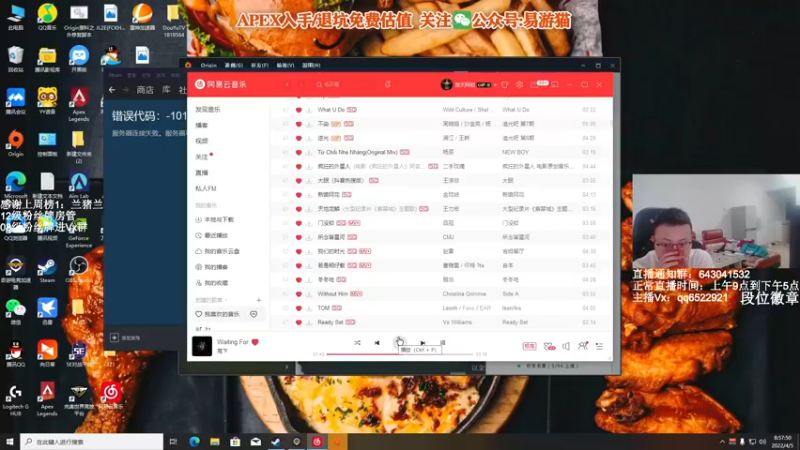Open 私人FM in the sidebar
The height and width of the screenshot is (450, 800).
point(206,189)
